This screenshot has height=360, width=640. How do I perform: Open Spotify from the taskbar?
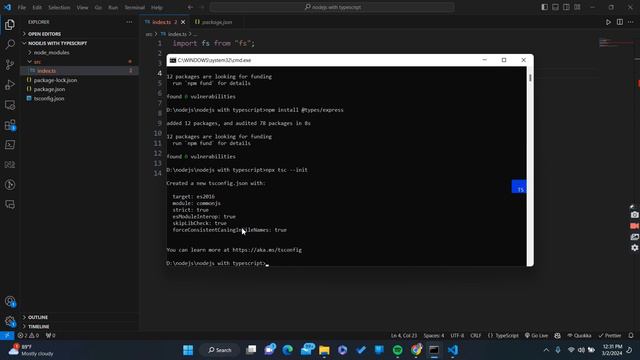pyautogui.click(x=398, y=350)
